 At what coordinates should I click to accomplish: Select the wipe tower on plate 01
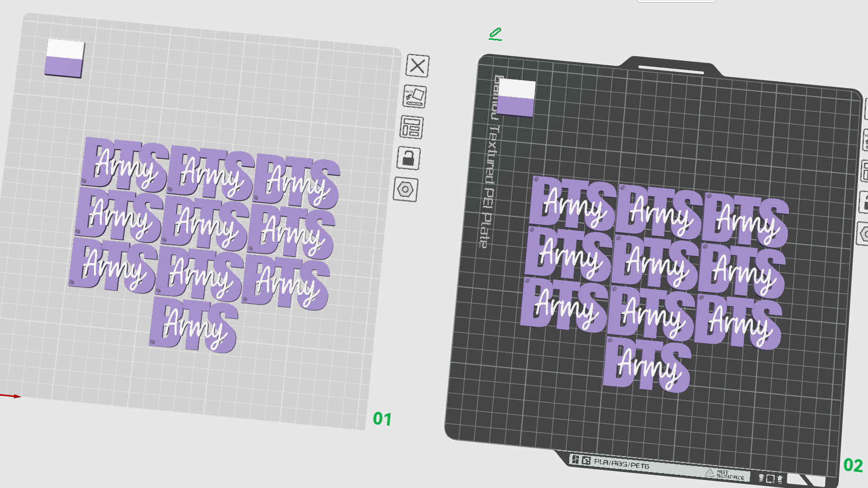65,58
